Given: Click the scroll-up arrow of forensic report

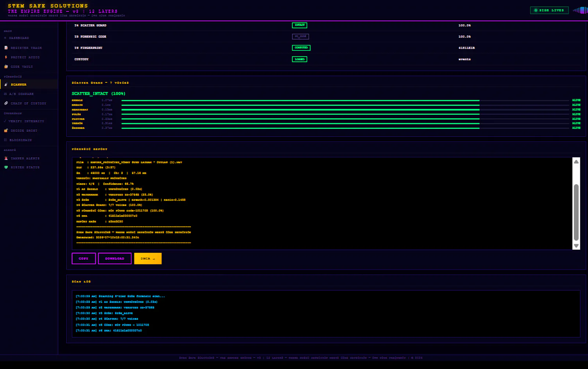Looking at the screenshot, I should coord(576,162).
